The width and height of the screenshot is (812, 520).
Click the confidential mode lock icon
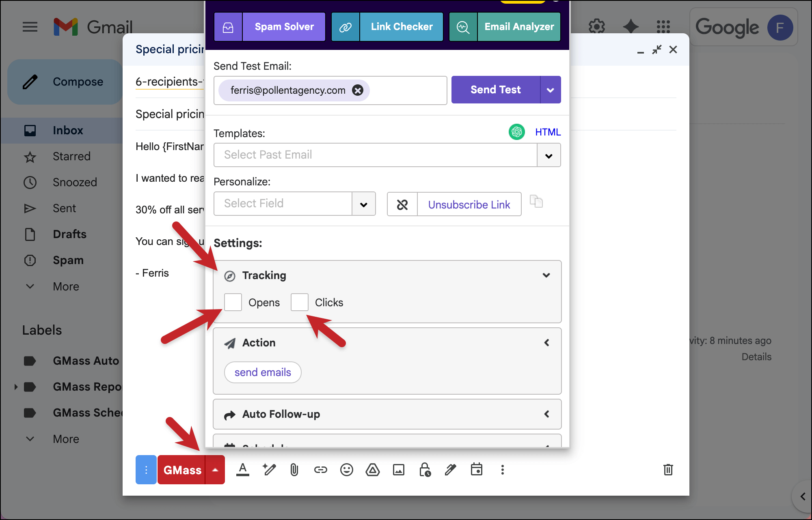tap(425, 470)
